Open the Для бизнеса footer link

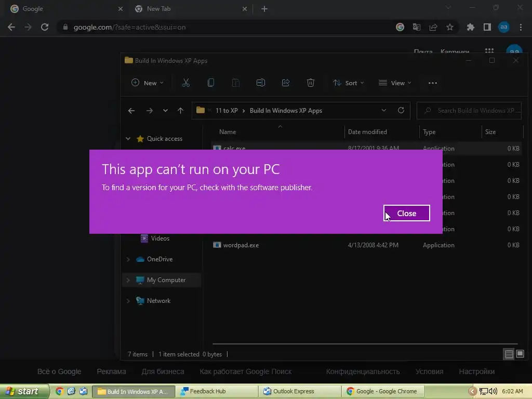click(x=163, y=371)
